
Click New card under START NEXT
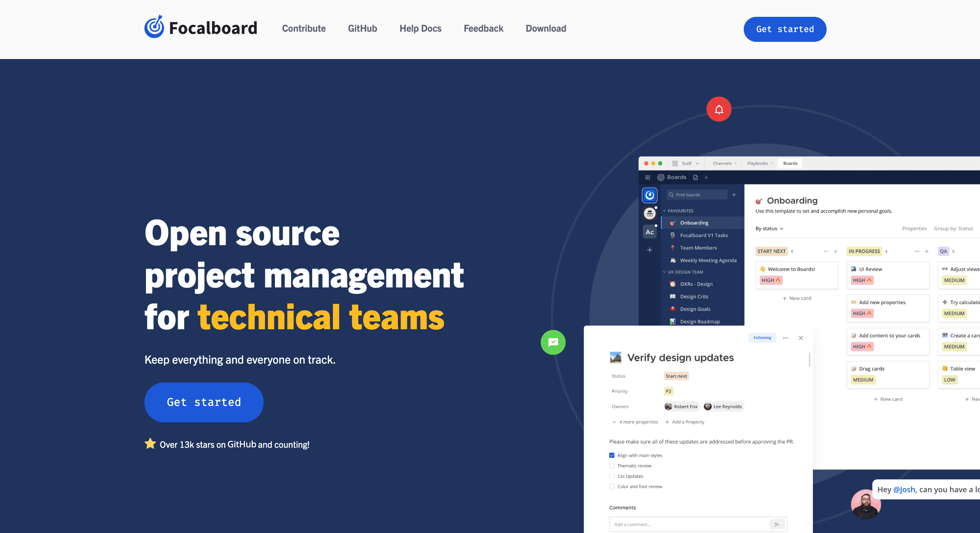797,298
